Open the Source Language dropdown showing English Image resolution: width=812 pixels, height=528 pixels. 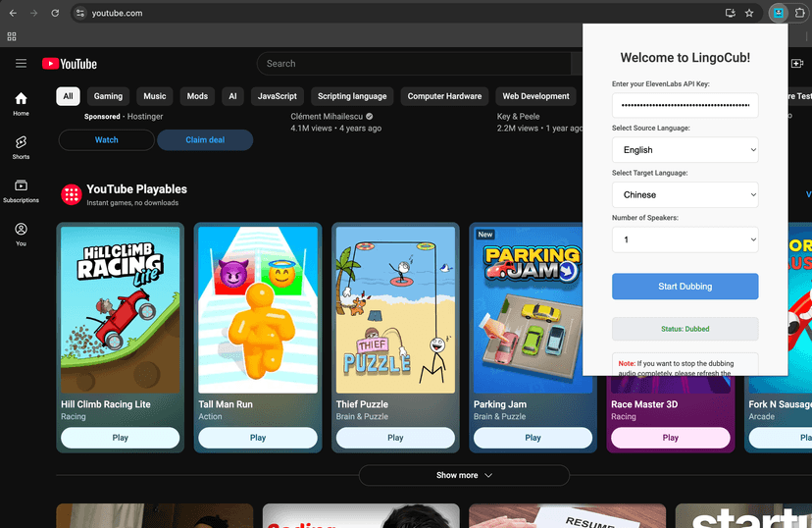pos(685,150)
